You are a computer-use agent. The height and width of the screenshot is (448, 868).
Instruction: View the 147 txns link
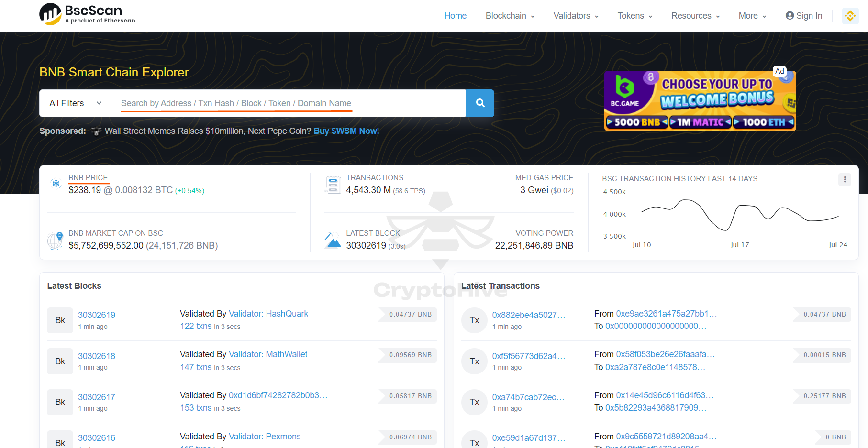(196, 367)
